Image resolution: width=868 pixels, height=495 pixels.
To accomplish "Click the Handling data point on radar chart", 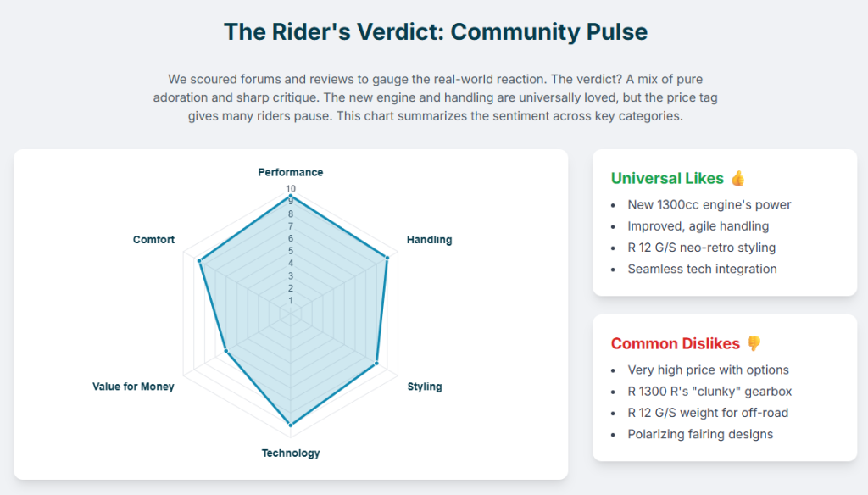I will pyautogui.click(x=387, y=257).
